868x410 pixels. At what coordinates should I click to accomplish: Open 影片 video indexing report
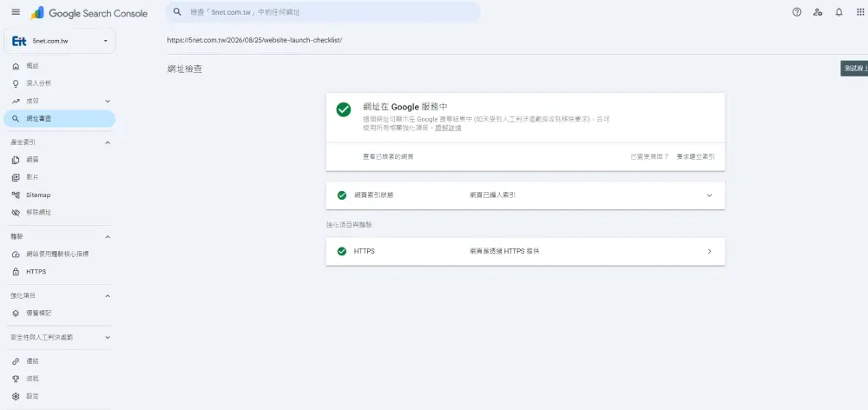(x=59, y=177)
